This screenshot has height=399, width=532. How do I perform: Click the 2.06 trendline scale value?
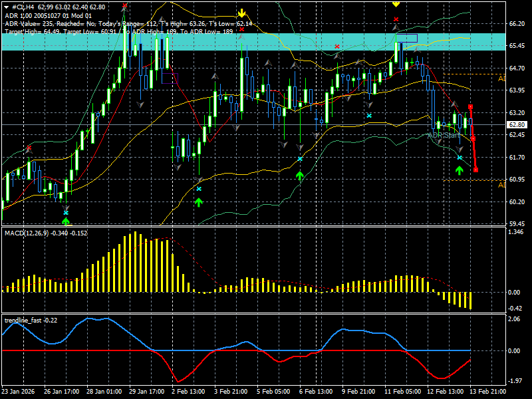[x=514, y=319]
